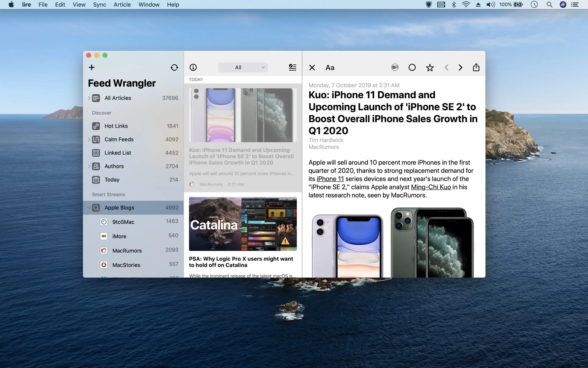This screenshot has width=588, height=368.
Task: Go to the next article with forward arrow
Action: click(460, 67)
